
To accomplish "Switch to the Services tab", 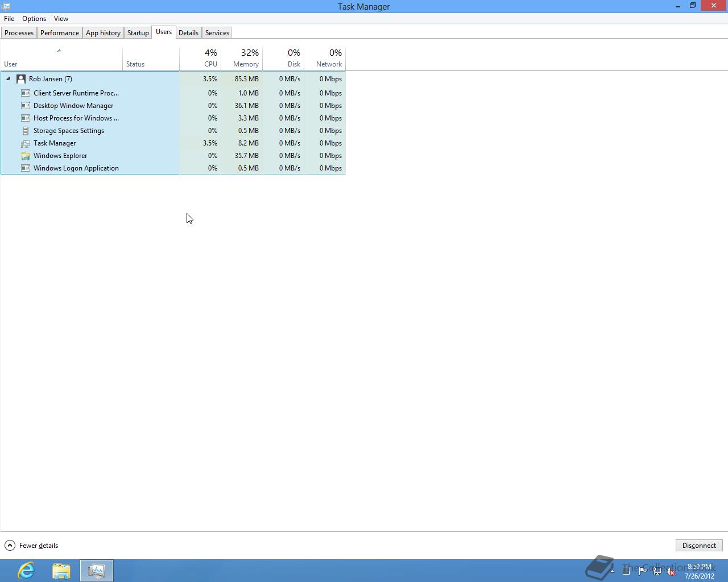I will point(217,33).
